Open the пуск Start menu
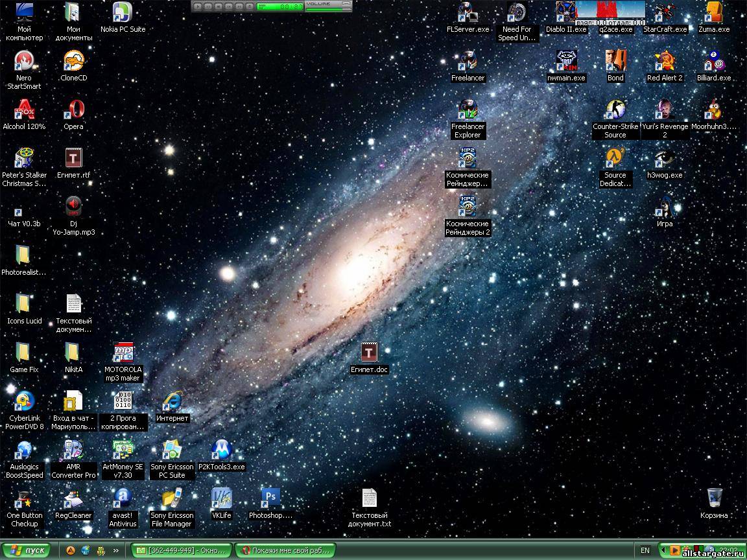 click(27, 550)
